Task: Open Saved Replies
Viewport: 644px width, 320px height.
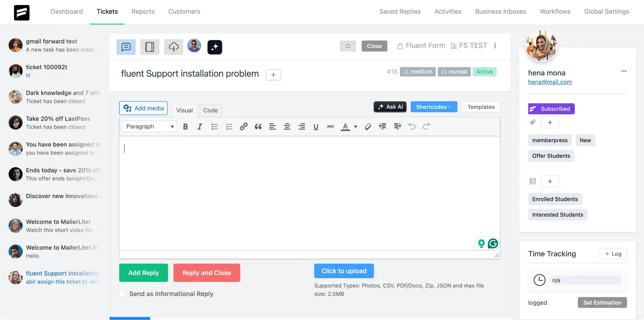Action: (400, 11)
